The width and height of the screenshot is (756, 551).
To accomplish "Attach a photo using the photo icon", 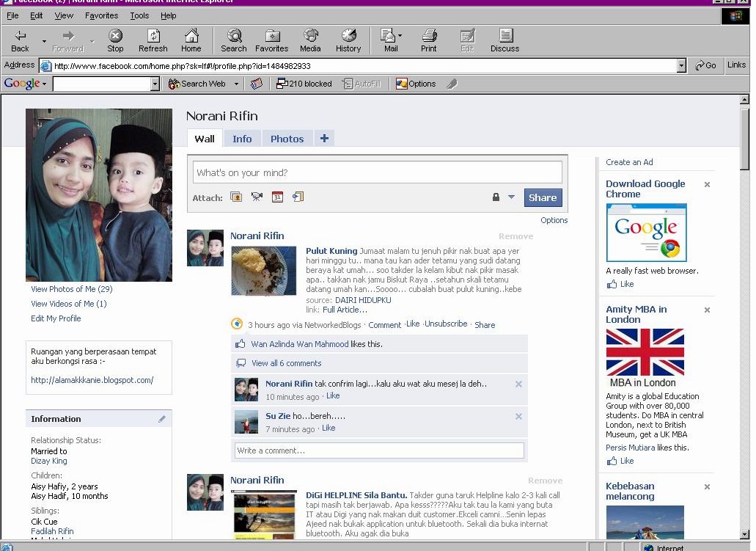I will [236, 197].
